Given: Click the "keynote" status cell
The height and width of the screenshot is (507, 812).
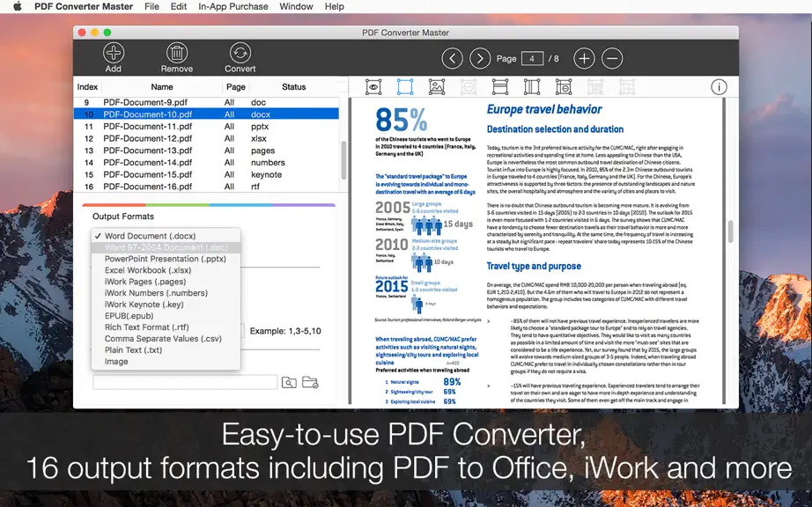Looking at the screenshot, I should (266, 174).
